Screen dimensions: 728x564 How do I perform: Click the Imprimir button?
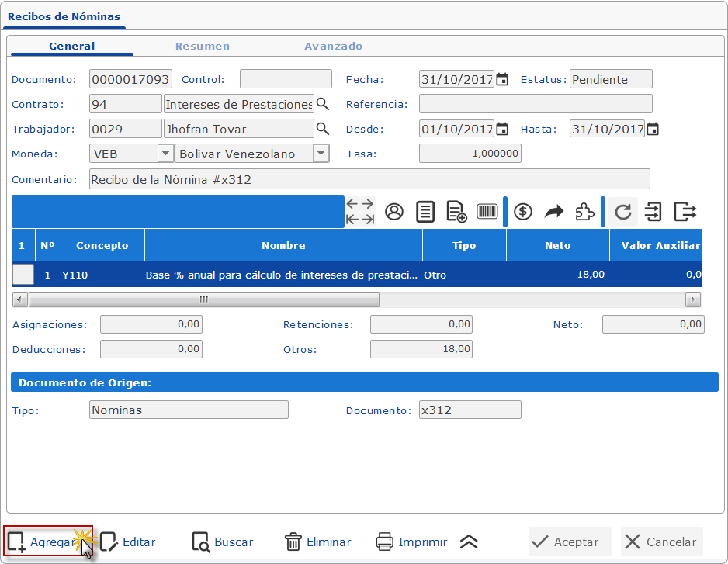[411, 542]
